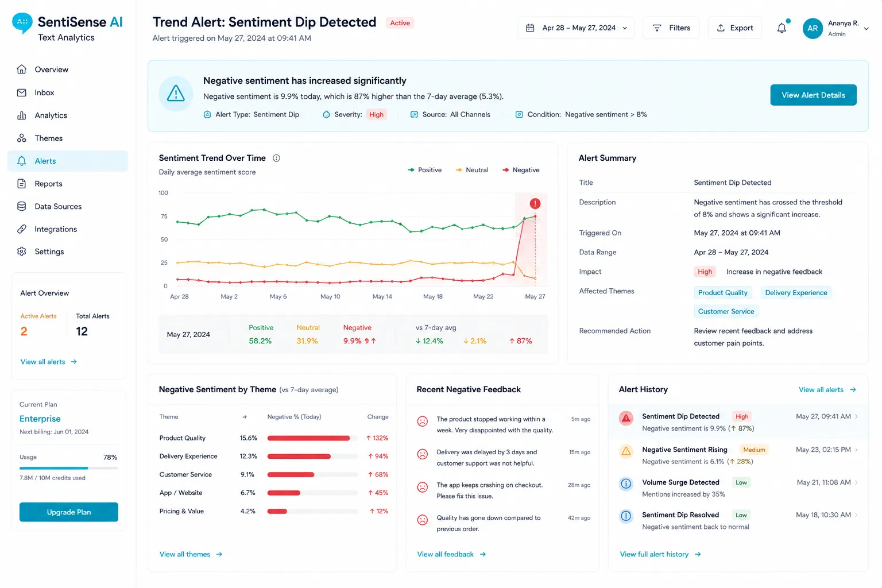Viewport: 882px width, 588px height.
Task: Open the Filters dropdown
Action: pos(671,28)
